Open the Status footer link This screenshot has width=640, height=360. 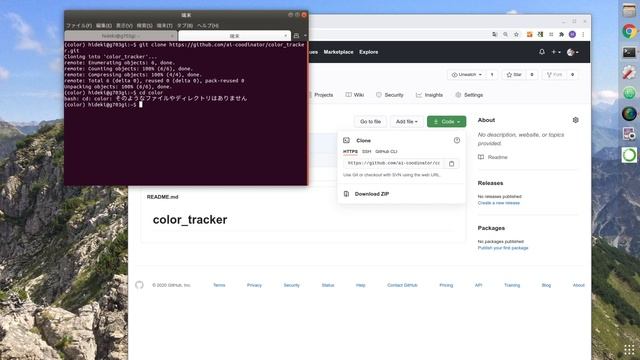pyautogui.click(x=328, y=285)
